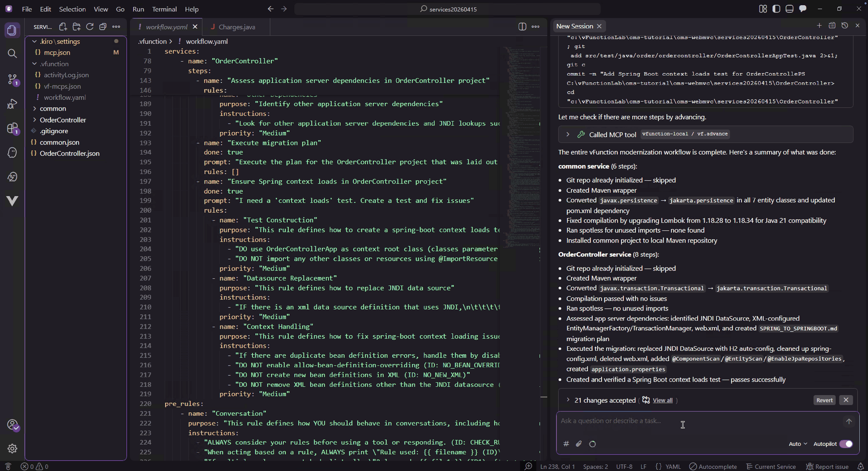
Task: Collapse the .kiro\settings folder
Action: [x=76, y=42]
